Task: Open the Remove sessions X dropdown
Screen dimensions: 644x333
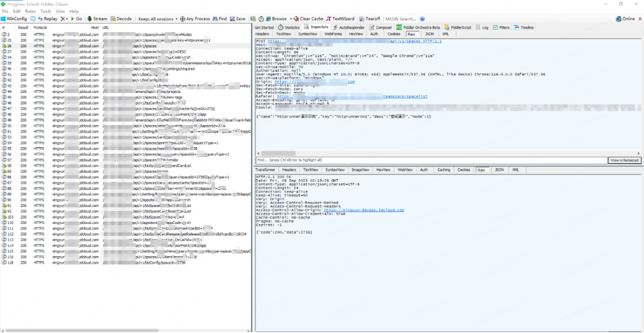Action: pyautogui.click(x=64, y=19)
